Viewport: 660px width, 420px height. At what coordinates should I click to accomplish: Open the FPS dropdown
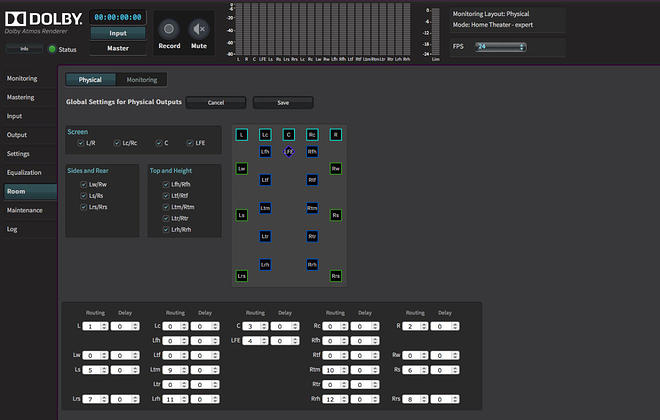(x=501, y=47)
